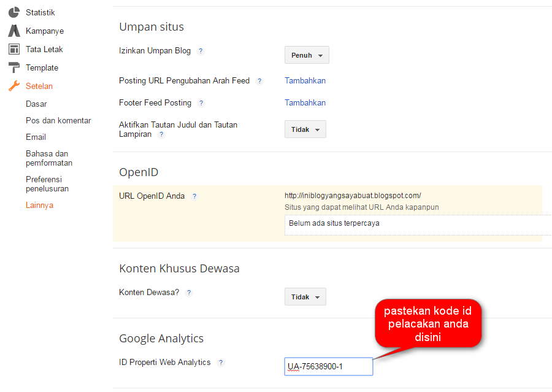The width and height of the screenshot is (552, 392).
Task: Open help for Footer Feed Posting
Action: [201, 103]
